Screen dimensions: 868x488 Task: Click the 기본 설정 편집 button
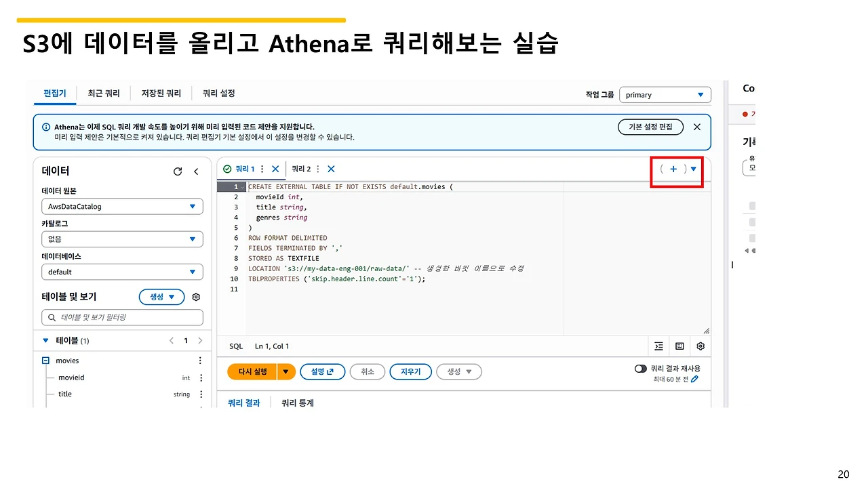[650, 126]
